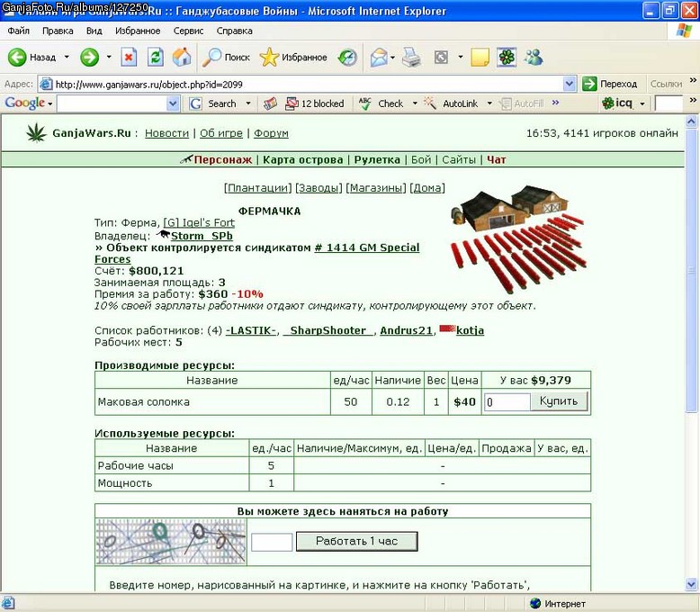Image resolution: width=700 pixels, height=612 pixels.
Task: Click the green Forward arrow button
Action: (89, 58)
